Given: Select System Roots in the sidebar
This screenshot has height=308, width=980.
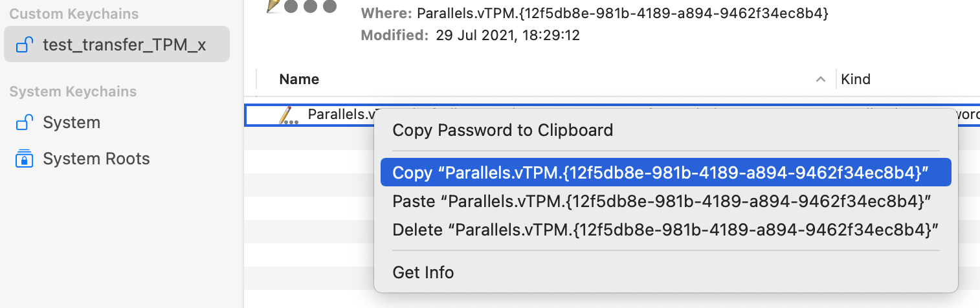Looking at the screenshot, I should 96,159.
